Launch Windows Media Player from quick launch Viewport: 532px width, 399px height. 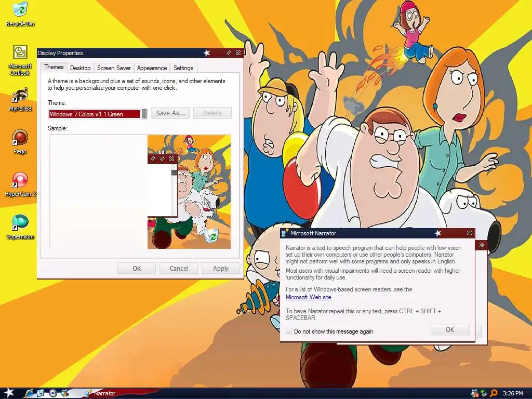click(52, 393)
